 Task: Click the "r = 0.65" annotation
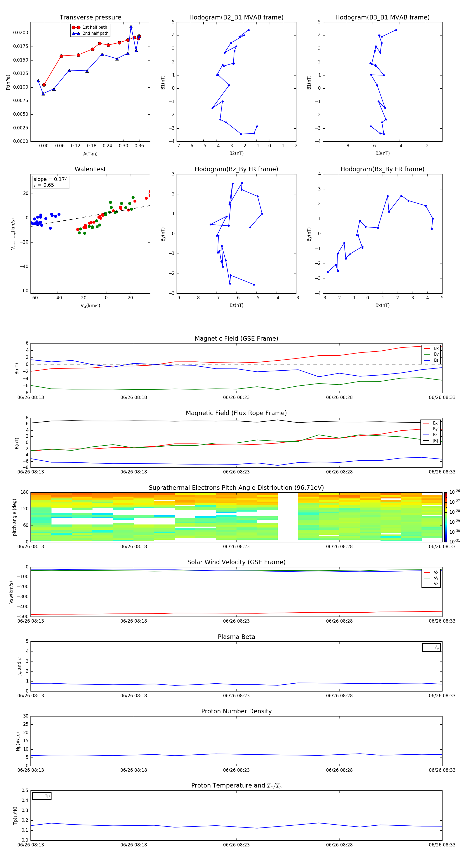click(x=44, y=185)
